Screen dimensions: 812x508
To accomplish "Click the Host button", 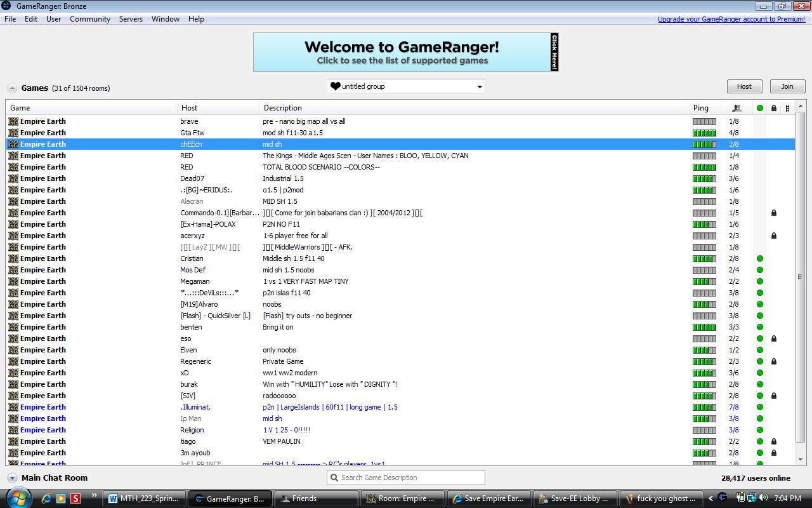I will pos(744,86).
